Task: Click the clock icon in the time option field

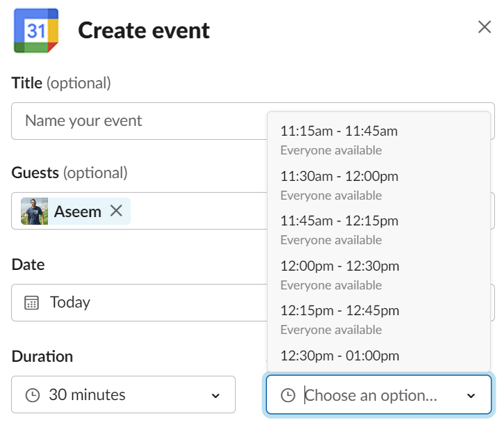Action: [287, 395]
